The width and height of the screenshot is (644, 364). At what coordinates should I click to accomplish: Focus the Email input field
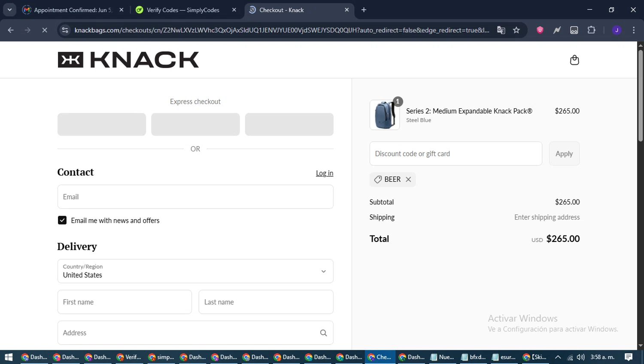(x=195, y=197)
